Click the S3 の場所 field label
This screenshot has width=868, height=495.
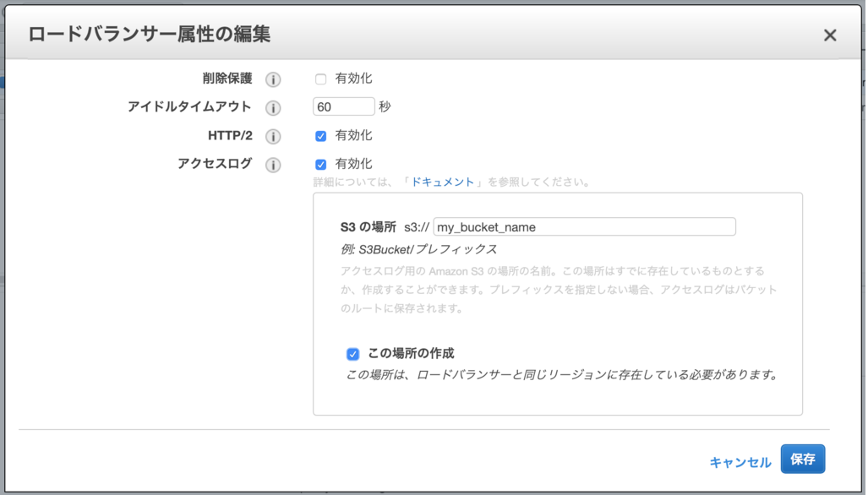pos(368,226)
